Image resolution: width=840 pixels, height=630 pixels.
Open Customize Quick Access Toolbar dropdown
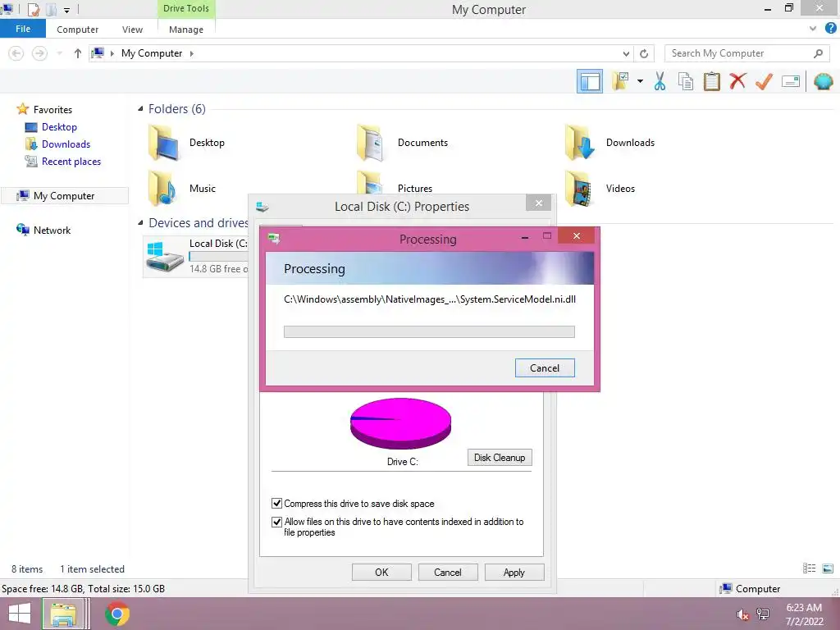66,10
